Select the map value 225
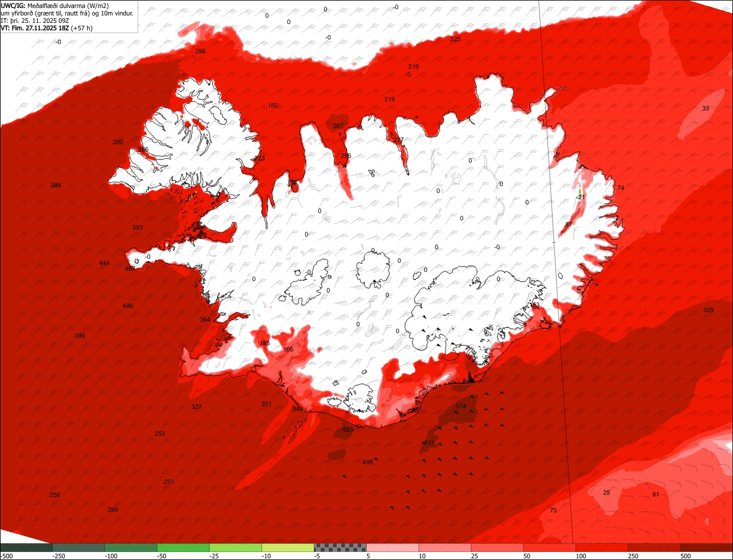 [455, 40]
